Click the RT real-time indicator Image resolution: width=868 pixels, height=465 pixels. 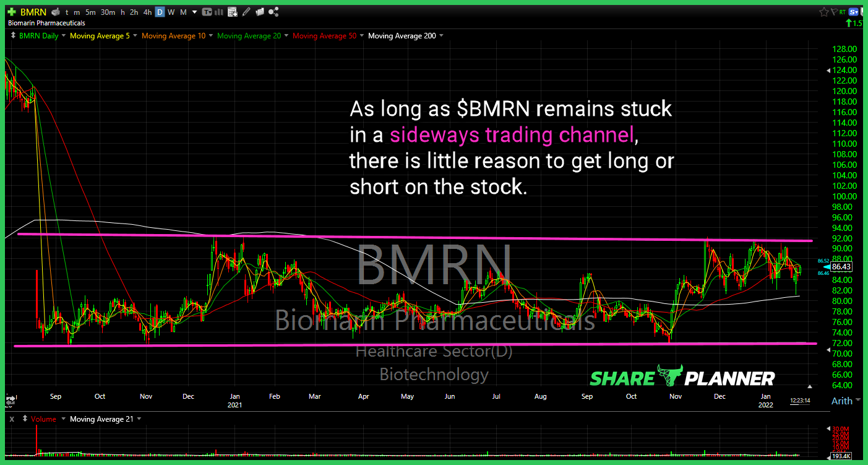click(843, 12)
